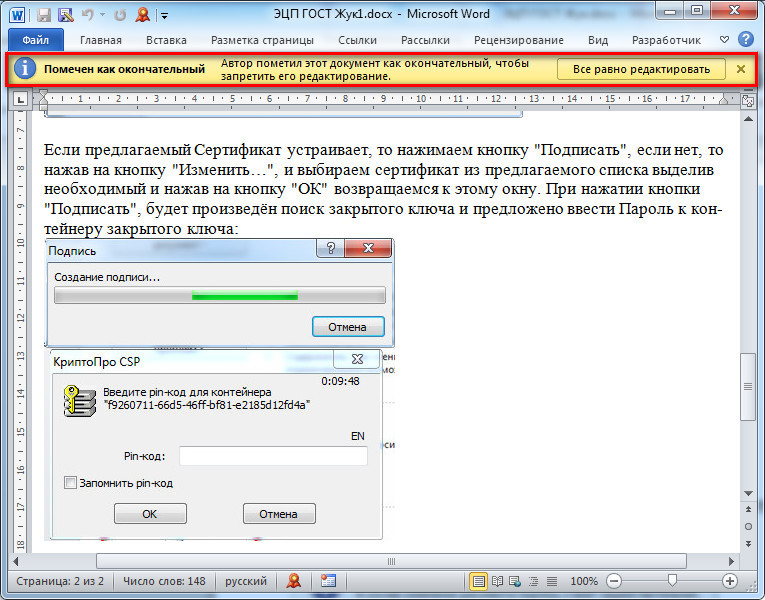Switch to the Главная tab
765x600 pixels.
tap(101, 40)
